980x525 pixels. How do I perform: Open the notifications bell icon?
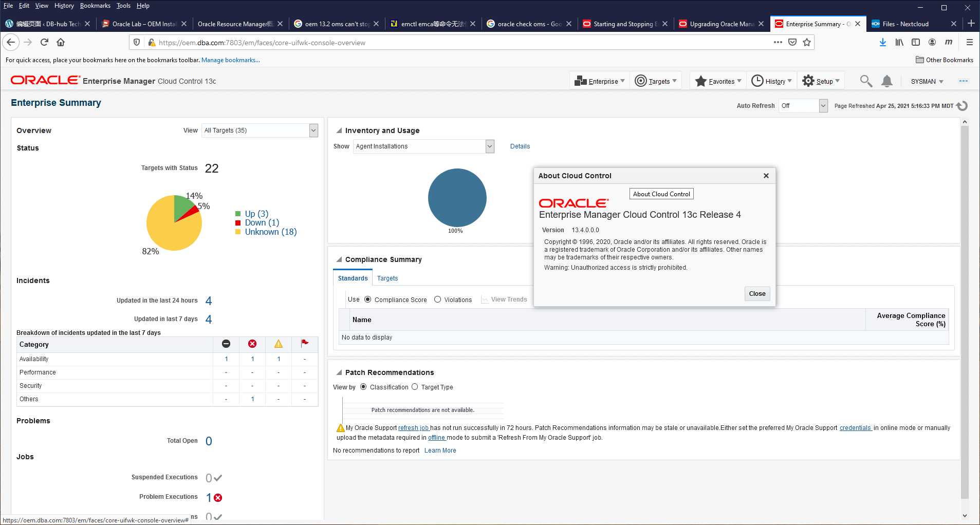(887, 81)
